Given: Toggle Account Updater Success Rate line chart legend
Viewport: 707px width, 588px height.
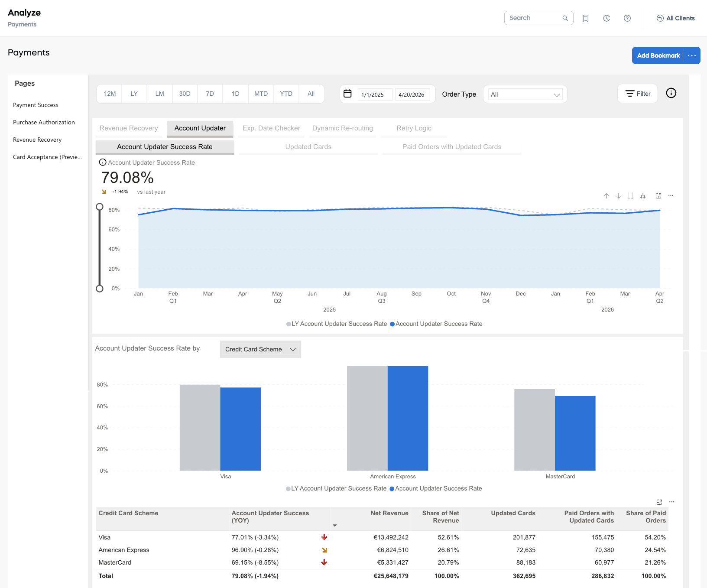Looking at the screenshot, I should (436, 324).
